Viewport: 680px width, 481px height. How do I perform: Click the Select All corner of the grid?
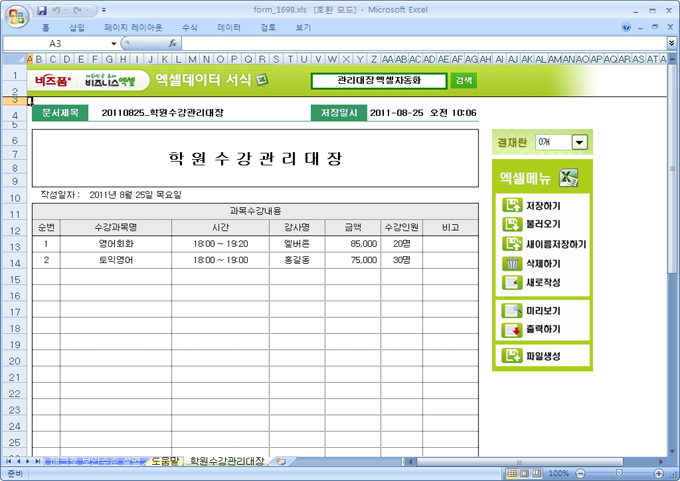click(14, 59)
